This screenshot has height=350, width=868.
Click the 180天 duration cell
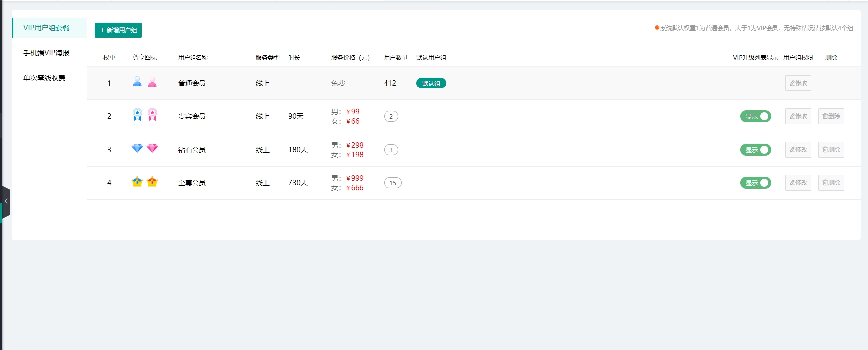point(298,150)
